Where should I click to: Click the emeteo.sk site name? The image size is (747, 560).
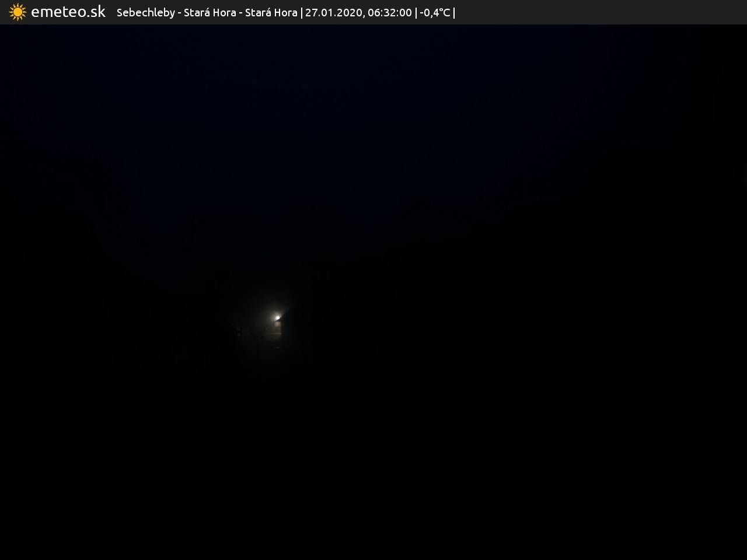(x=68, y=12)
